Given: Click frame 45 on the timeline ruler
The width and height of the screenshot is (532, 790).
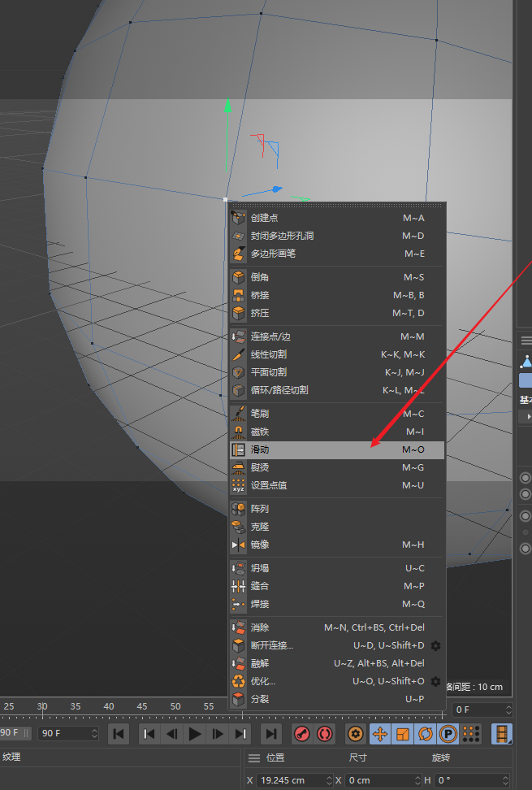Looking at the screenshot, I should pos(141,706).
